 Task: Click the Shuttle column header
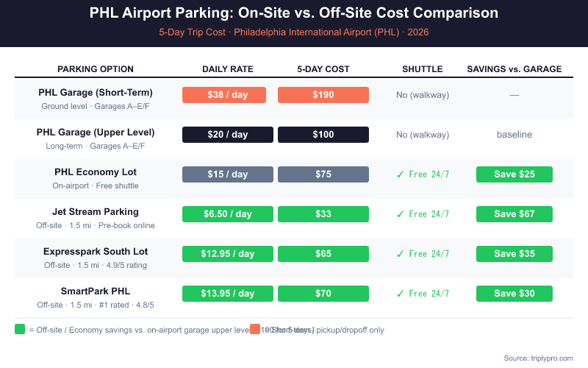(423, 69)
